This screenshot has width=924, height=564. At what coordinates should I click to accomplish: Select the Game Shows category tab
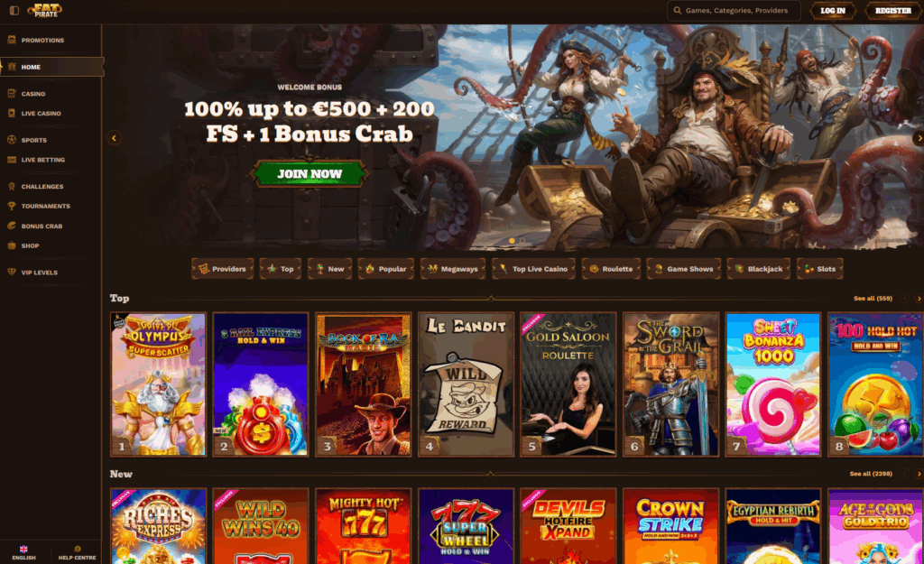[x=684, y=269]
